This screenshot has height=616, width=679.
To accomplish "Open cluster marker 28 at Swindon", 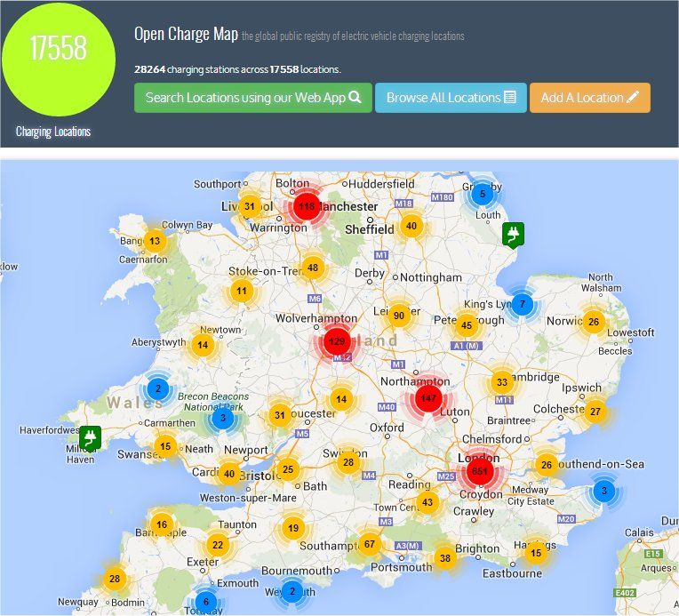I will [x=348, y=462].
